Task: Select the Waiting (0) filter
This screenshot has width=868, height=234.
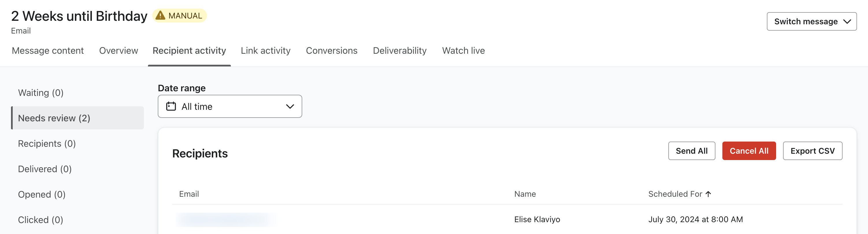Action: pos(41,93)
